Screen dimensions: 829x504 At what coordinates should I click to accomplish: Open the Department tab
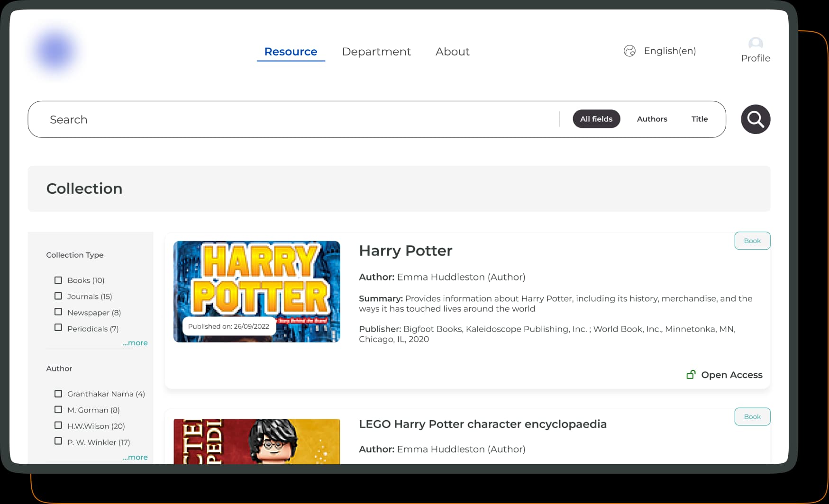376,52
